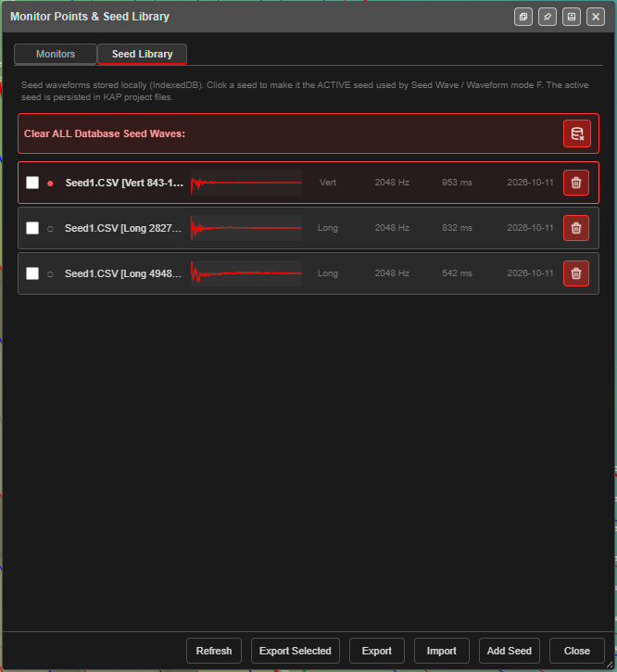Click the pop-out window icon in title bar

[523, 17]
